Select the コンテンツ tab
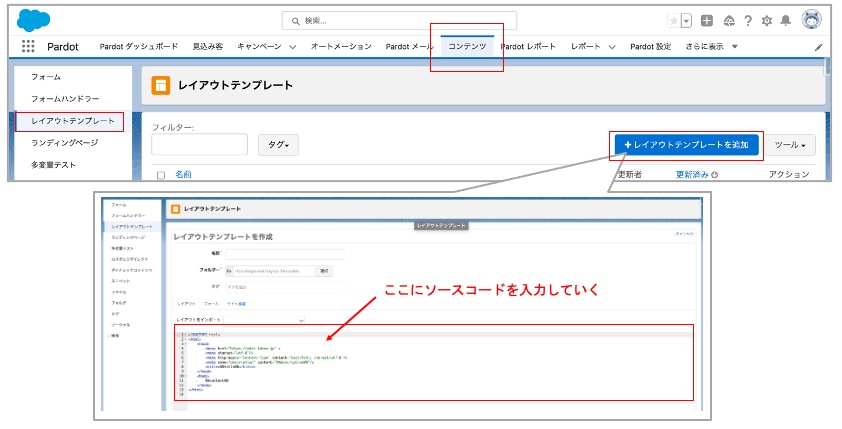Viewport: 842px width, 429px height. click(x=467, y=47)
